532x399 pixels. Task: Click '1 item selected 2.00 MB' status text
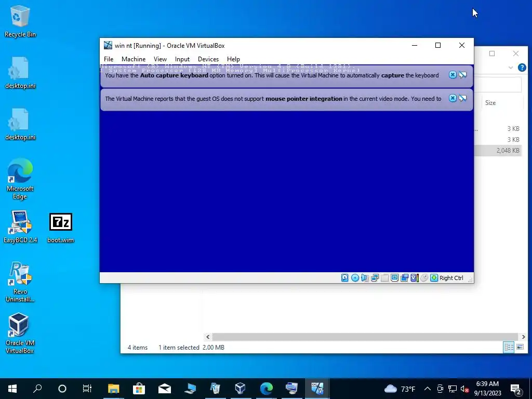(191, 348)
